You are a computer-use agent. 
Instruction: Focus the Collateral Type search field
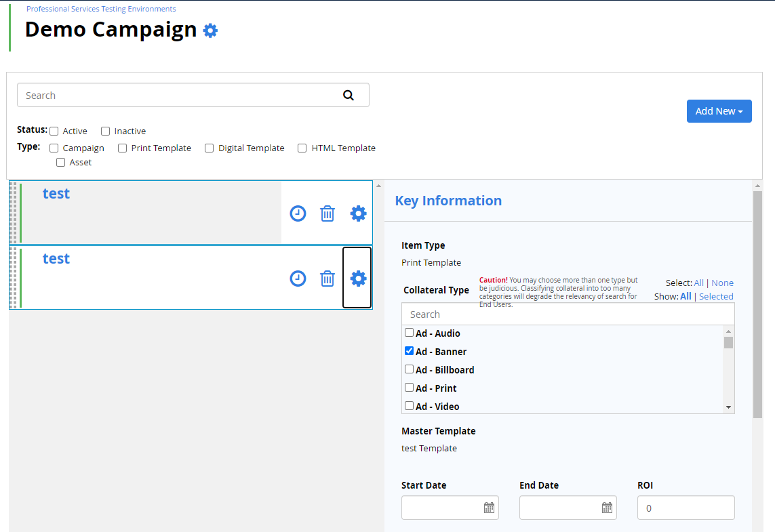[568, 314]
